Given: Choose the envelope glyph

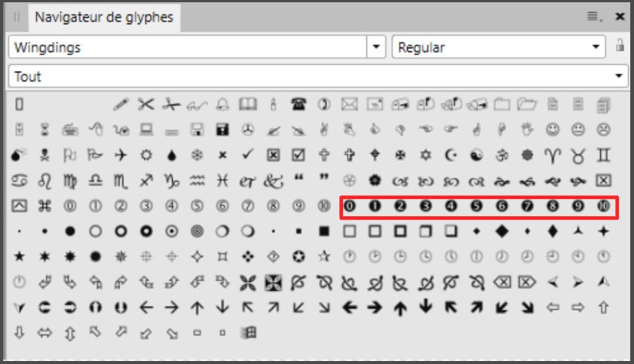Looking at the screenshot, I should click(349, 105).
